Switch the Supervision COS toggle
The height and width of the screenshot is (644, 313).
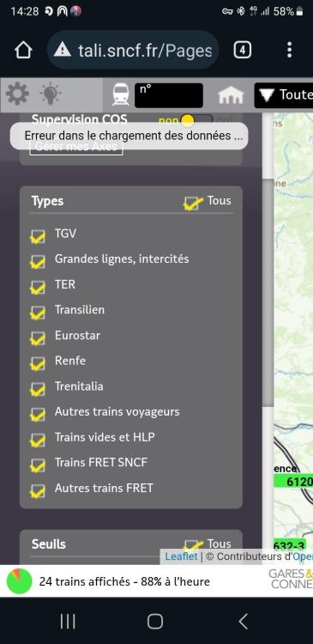coord(196,120)
